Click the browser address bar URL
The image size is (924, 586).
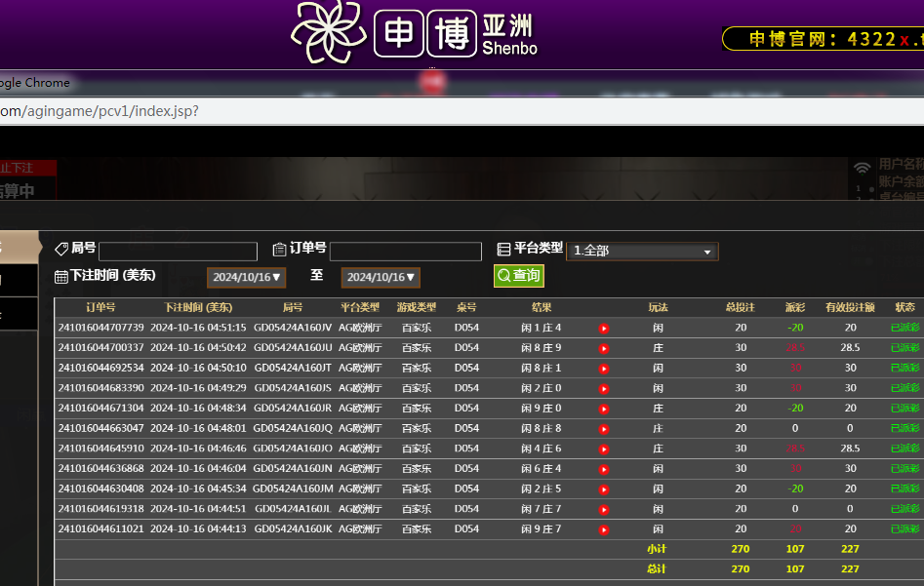(x=98, y=111)
